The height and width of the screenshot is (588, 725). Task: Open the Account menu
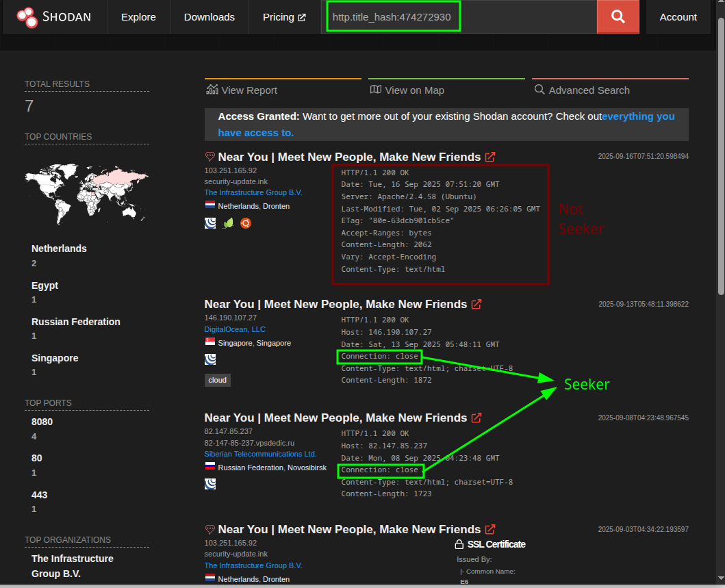678,17
